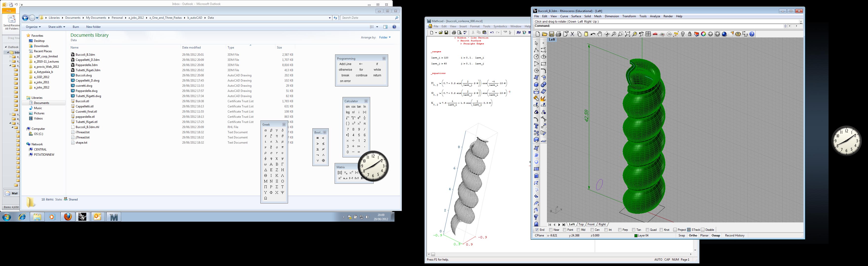Screen dimensions: 868x266
Task: Click the light bulb hide icon
Action: (683, 34)
